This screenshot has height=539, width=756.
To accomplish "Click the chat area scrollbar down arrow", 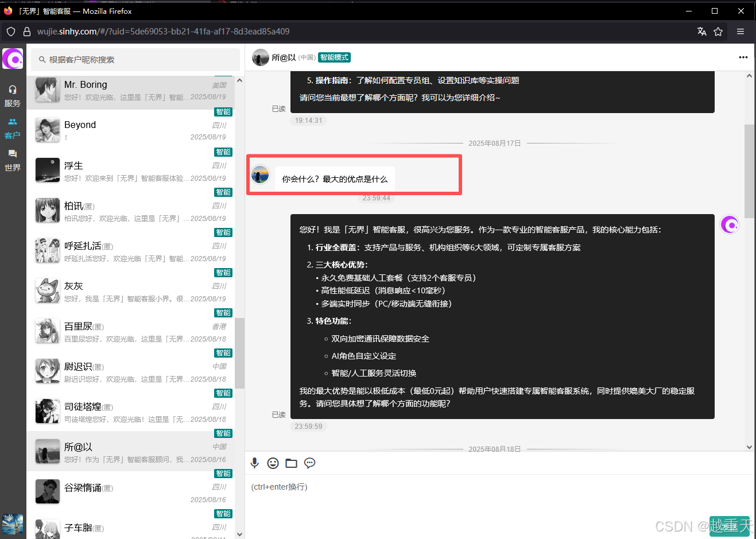I will click(x=749, y=447).
